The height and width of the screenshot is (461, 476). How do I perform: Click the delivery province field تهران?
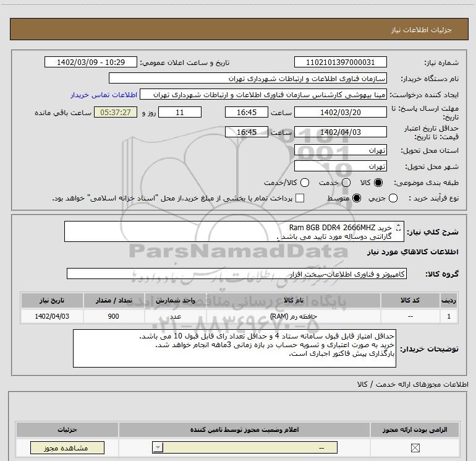(x=340, y=150)
